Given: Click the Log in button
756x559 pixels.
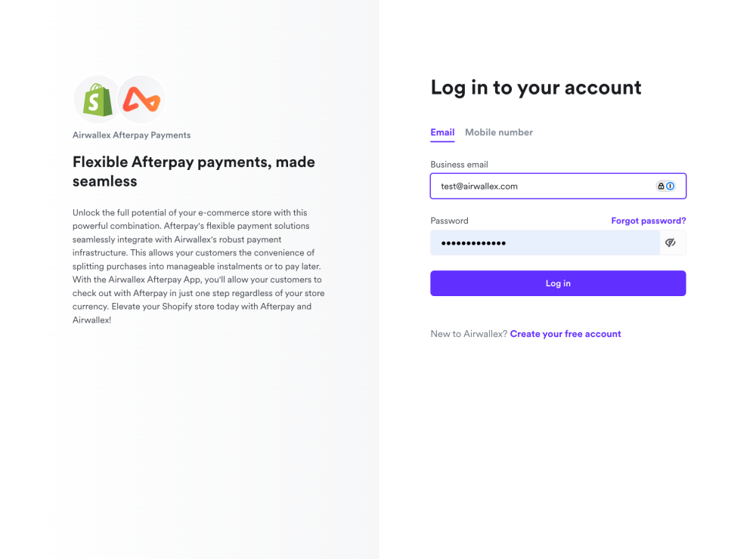Looking at the screenshot, I should click(x=558, y=283).
